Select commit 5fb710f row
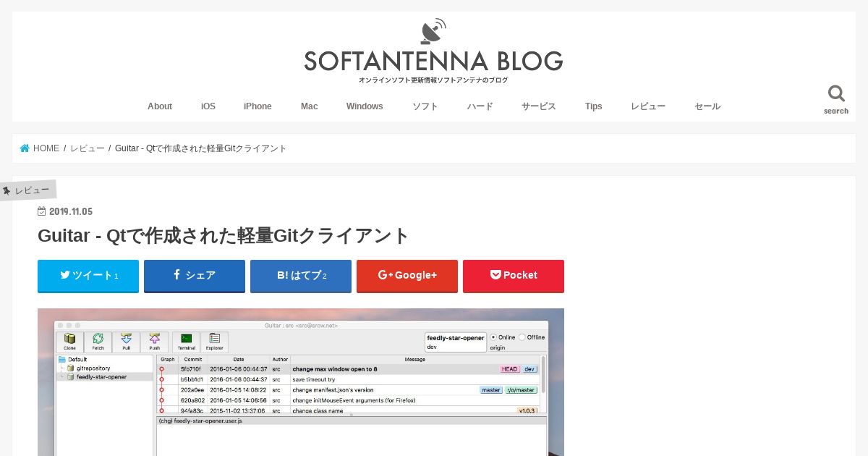The width and height of the screenshot is (868, 456). [349, 369]
